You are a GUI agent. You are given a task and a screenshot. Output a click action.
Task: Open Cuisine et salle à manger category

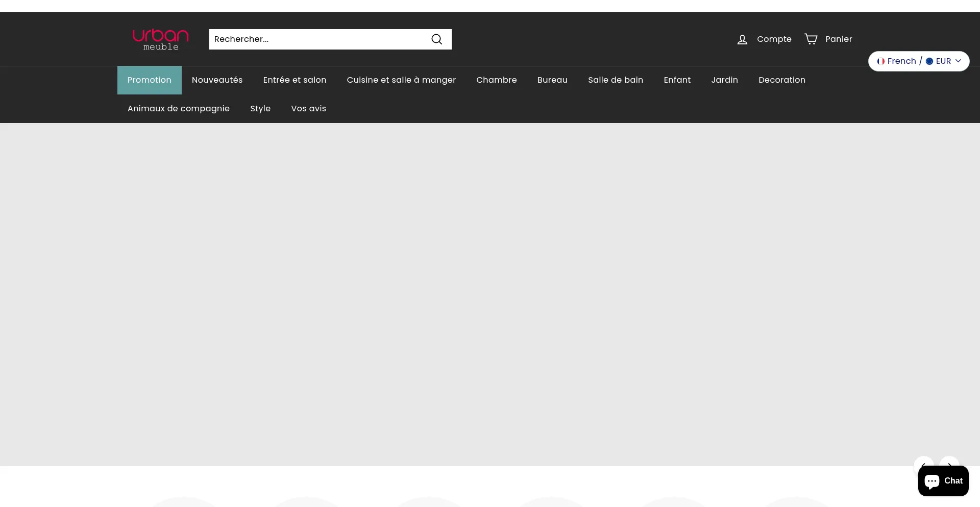click(x=401, y=80)
